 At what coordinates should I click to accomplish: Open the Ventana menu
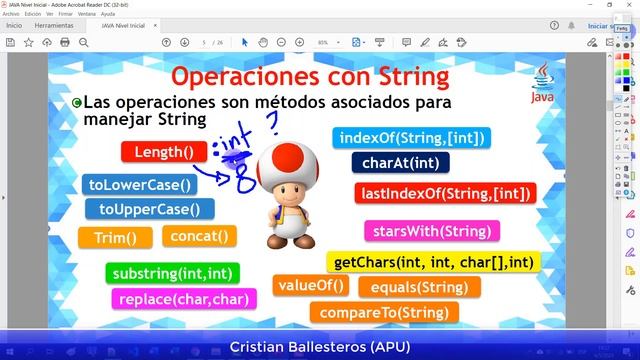[x=87, y=14]
